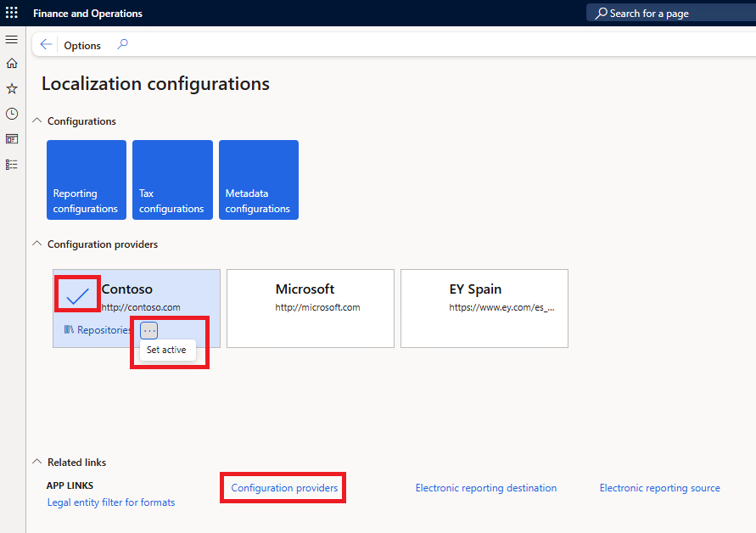Open Electronic reporting destination link
This screenshot has width=756, height=533.
point(485,488)
